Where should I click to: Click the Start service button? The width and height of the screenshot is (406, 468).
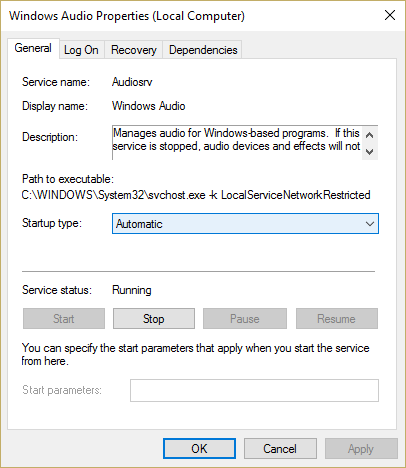(64, 319)
